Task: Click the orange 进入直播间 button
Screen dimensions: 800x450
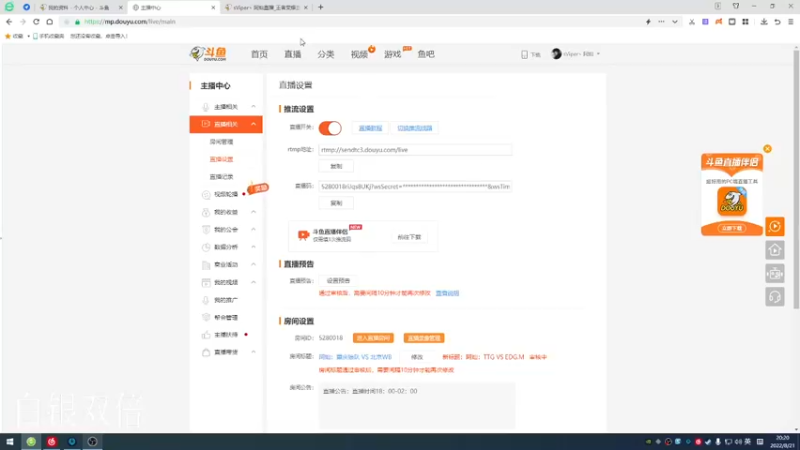Action: click(373, 338)
